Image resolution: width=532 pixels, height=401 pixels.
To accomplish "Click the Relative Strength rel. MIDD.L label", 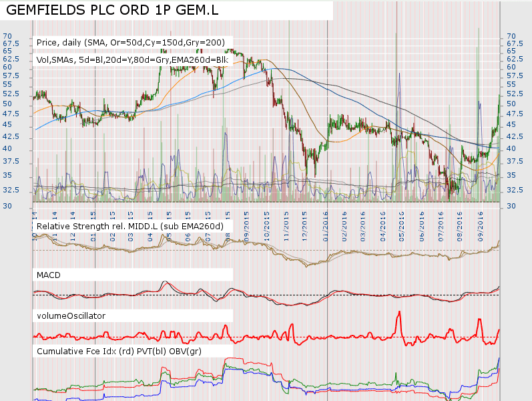I will (x=130, y=227).
